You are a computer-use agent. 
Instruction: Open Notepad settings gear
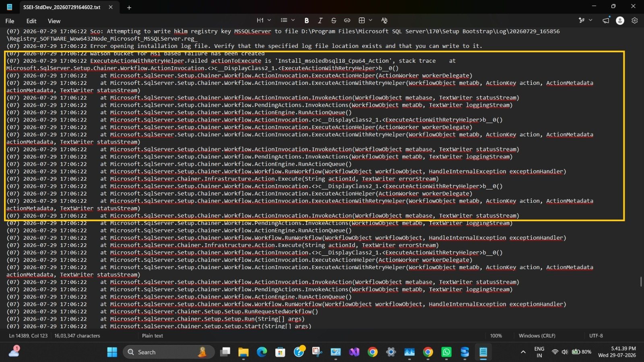[635, 21]
